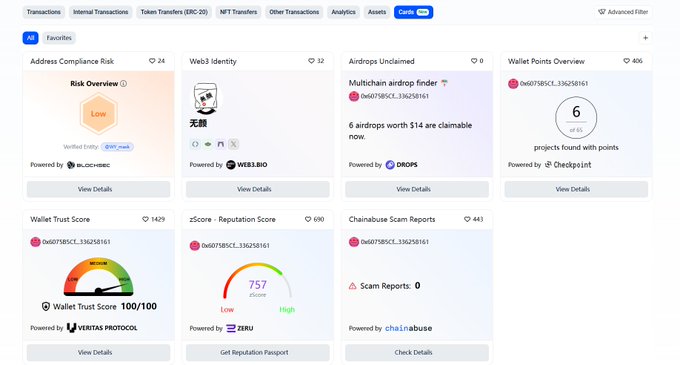Click the parachute emoji by Multichain airdrop finder
680x365 pixels.
444,83
